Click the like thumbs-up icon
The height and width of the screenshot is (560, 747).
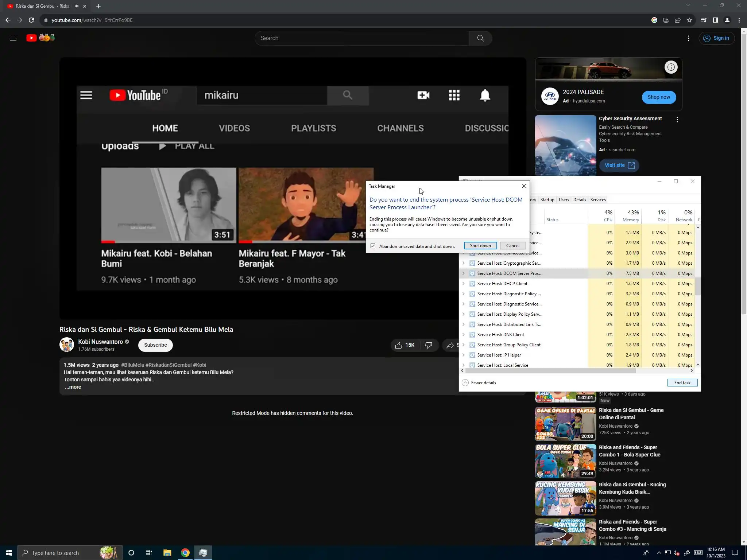(x=399, y=345)
